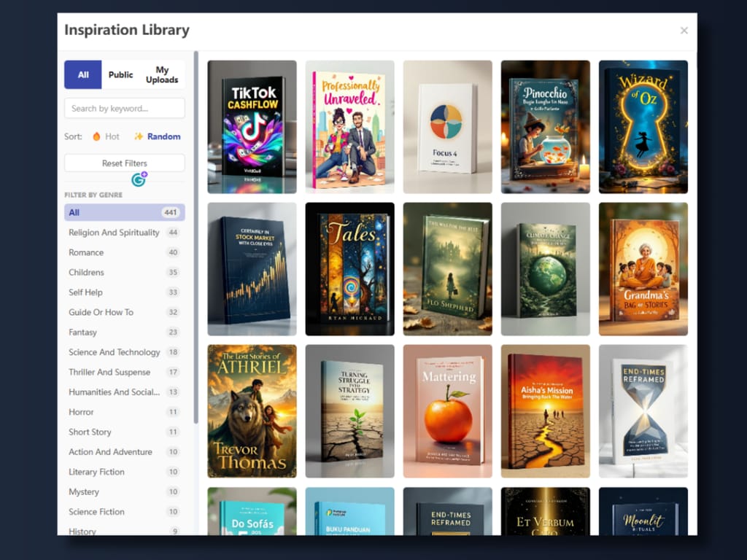747x560 pixels.
Task: Open the Aisha's Mission cover
Action: [546, 411]
